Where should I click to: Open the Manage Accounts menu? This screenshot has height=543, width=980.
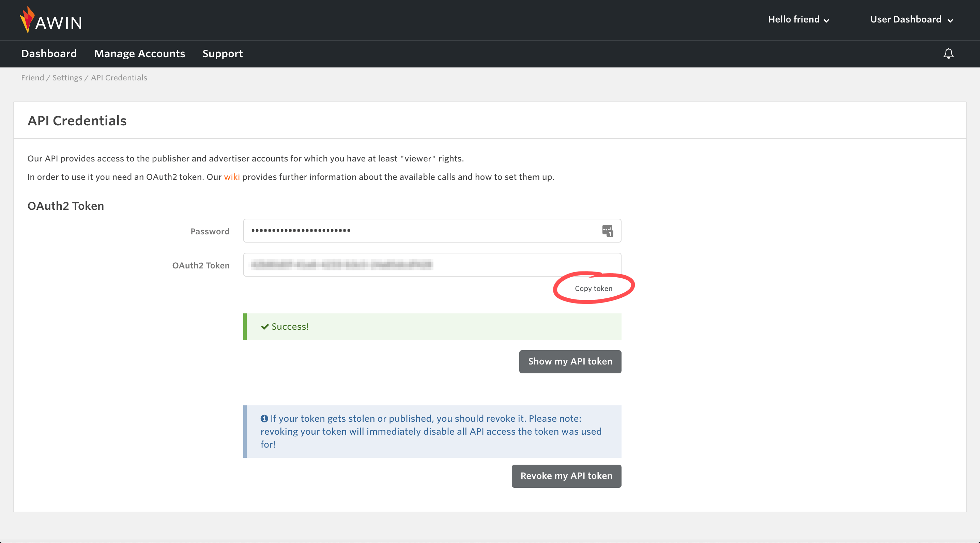[x=140, y=53]
